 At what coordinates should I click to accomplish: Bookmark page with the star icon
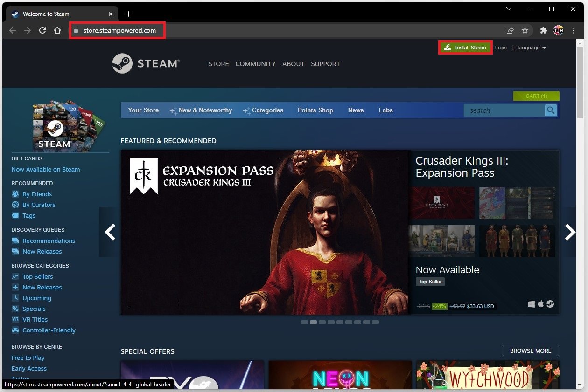pyautogui.click(x=525, y=30)
